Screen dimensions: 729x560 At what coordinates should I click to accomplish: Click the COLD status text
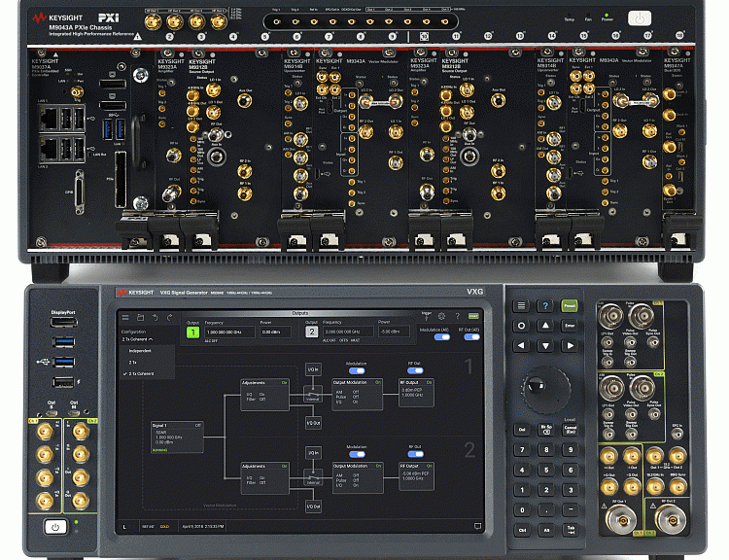point(164,527)
